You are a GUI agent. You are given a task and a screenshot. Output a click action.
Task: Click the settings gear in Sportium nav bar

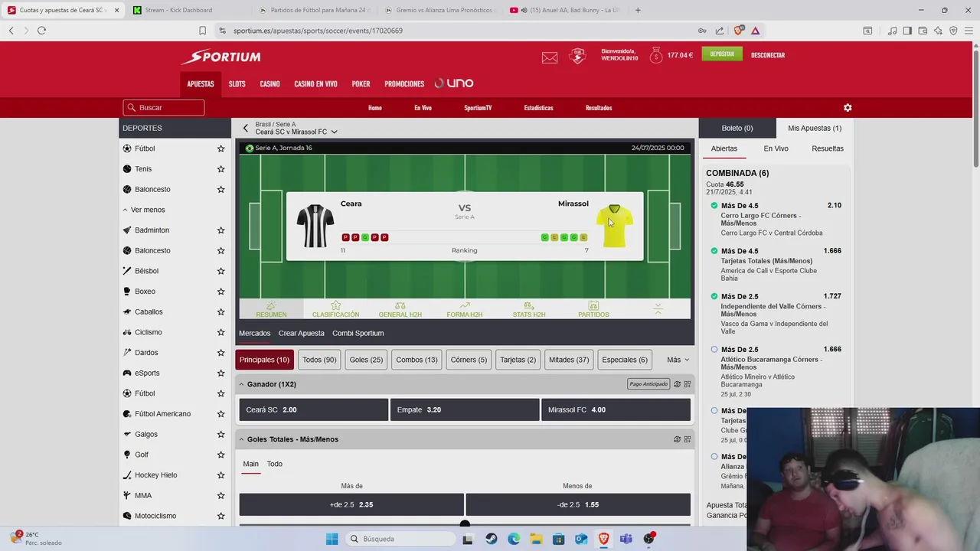(848, 108)
